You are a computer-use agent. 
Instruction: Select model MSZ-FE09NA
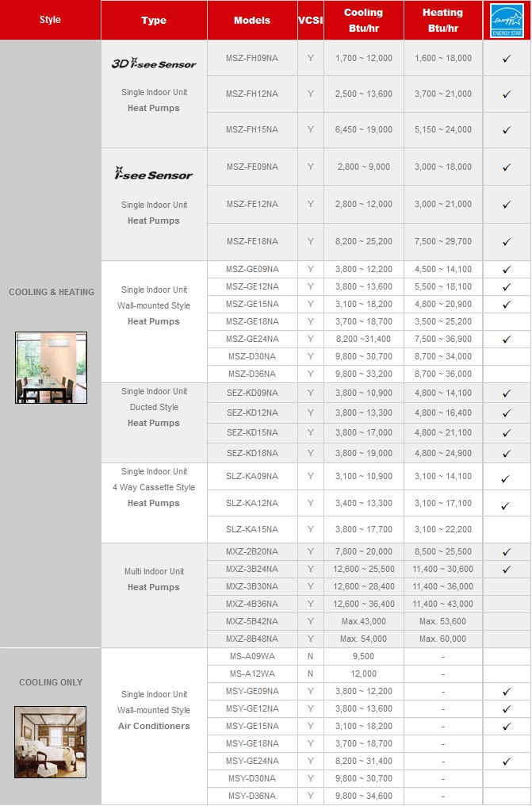point(252,167)
